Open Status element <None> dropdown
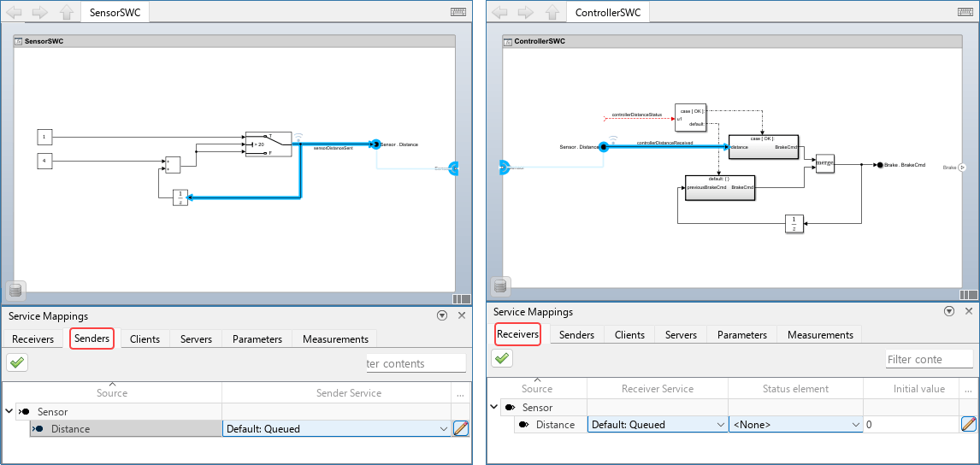This screenshot has width=980, height=465. pyautogui.click(x=795, y=424)
